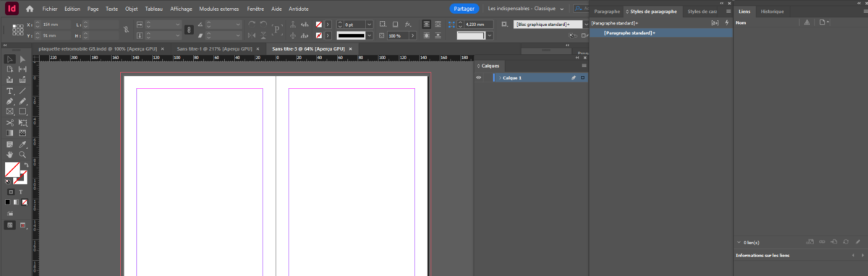The image size is (868, 276).
Task: Select the [Paragraphe standard]+ style row
Action: pyautogui.click(x=660, y=33)
